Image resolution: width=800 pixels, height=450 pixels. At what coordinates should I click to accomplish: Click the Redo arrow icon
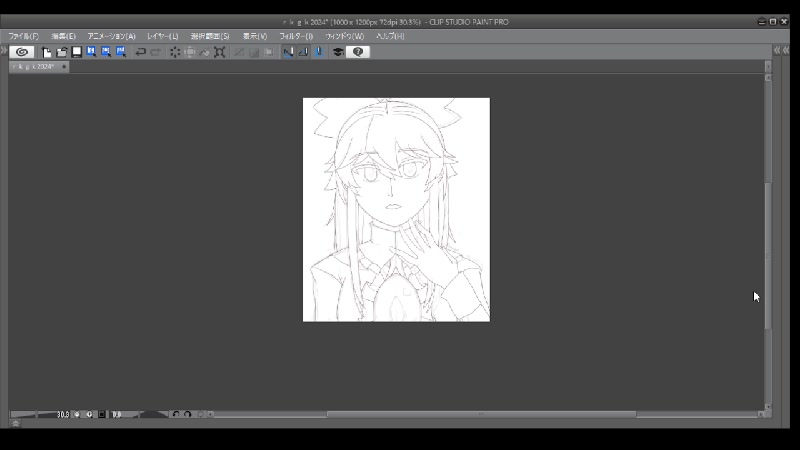point(156,52)
